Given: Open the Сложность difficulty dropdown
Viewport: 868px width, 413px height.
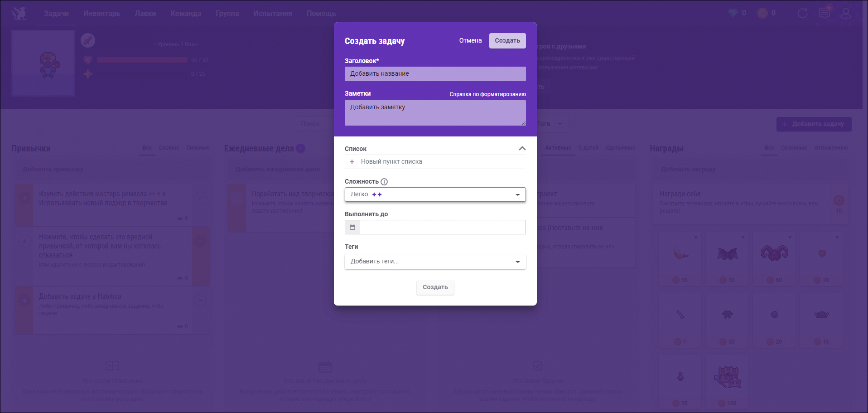Looking at the screenshot, I should point(435,194).
